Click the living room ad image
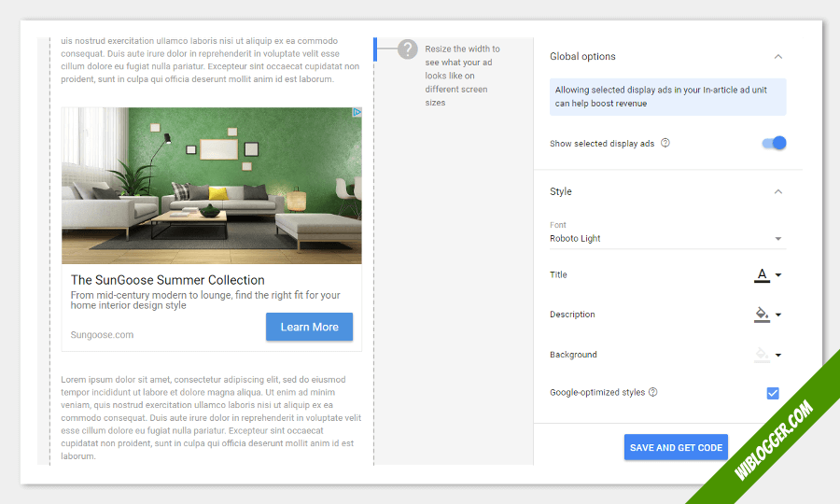Viewport: 840px width, 504px height. click(212, 186)
